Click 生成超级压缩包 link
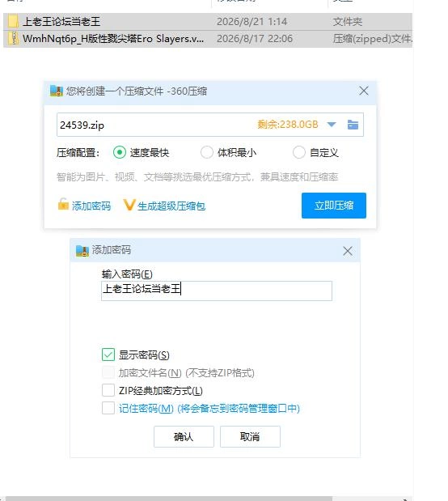This screenshot has height=501, width=448. pos(171,206)
